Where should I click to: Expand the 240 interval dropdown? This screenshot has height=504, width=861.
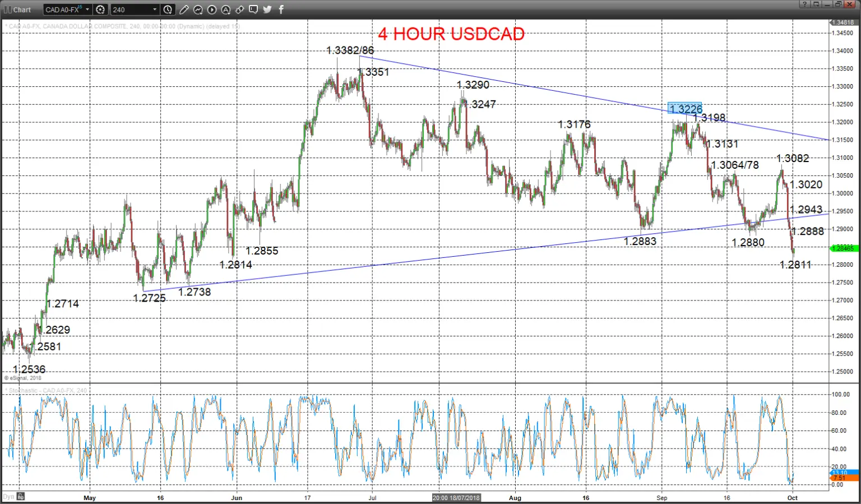pyautogui.click(x=155, y=10)
